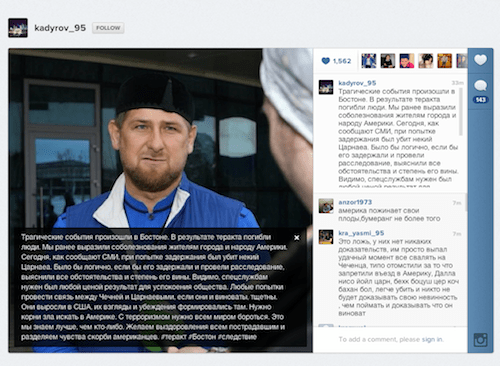The height and width of the screenshot is (366, 500).
Task: Open fifth liker golden avatar thumbnail
Action: pos(445,61)
